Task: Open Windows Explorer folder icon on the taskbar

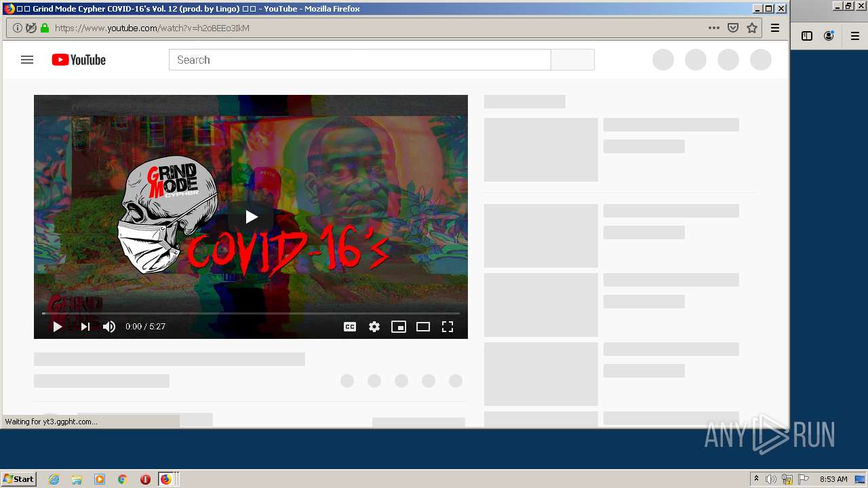Action: point(77,479)
